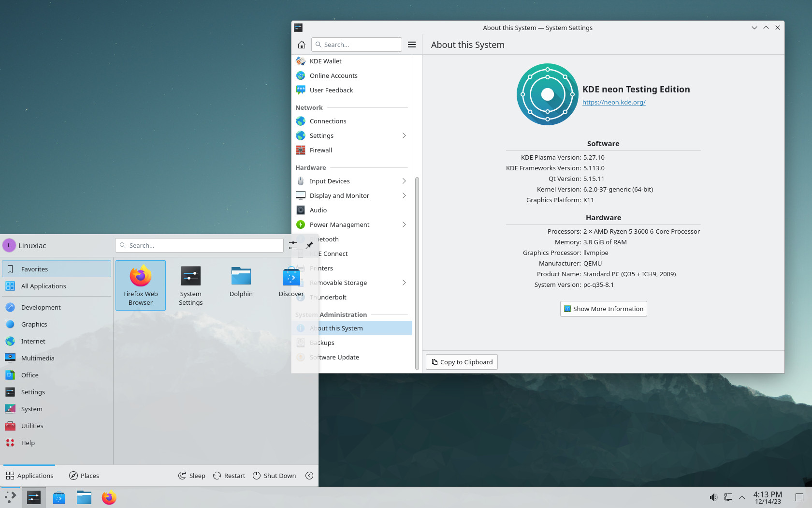Screen dimensions: 812x508
Task: Launch System Settings from Favorites grid
Action: (191, 285)
